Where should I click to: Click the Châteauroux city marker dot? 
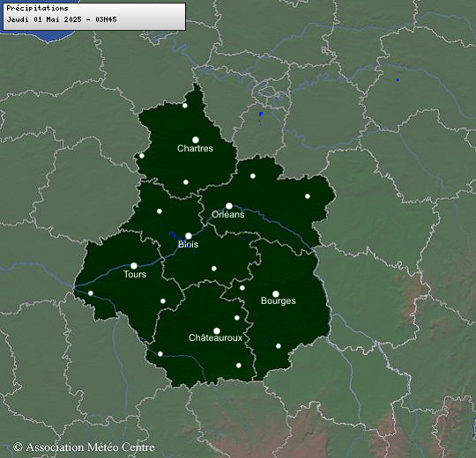click(217, 330)
